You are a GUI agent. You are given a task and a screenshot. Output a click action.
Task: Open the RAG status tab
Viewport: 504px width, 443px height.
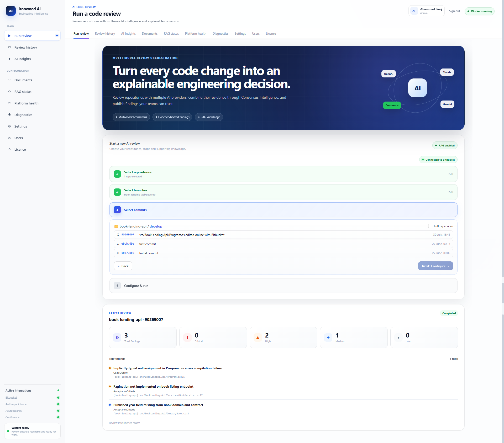[x=171, y=34]
